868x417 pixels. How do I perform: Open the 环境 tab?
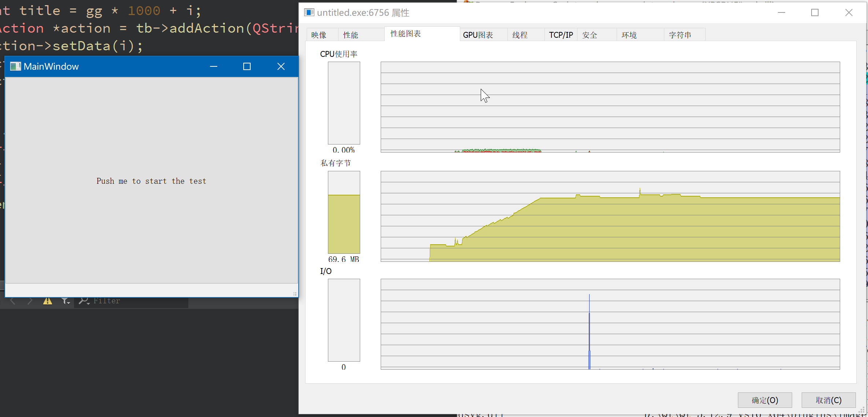pos(629,35)
